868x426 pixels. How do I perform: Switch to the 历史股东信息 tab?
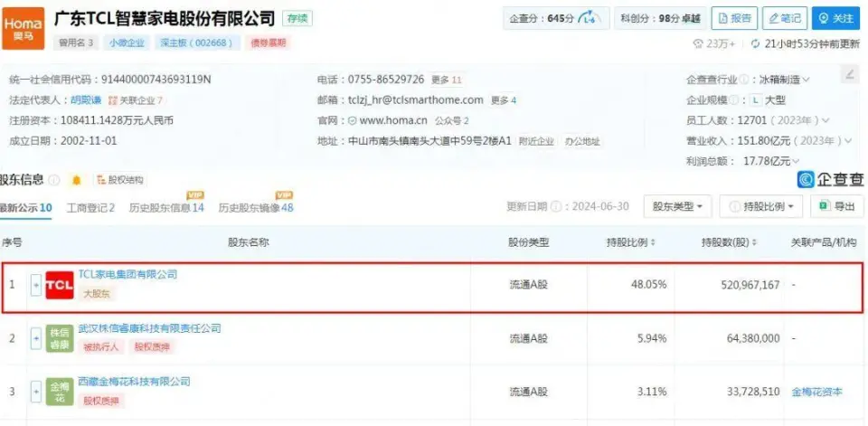click(x=166, y=208)
